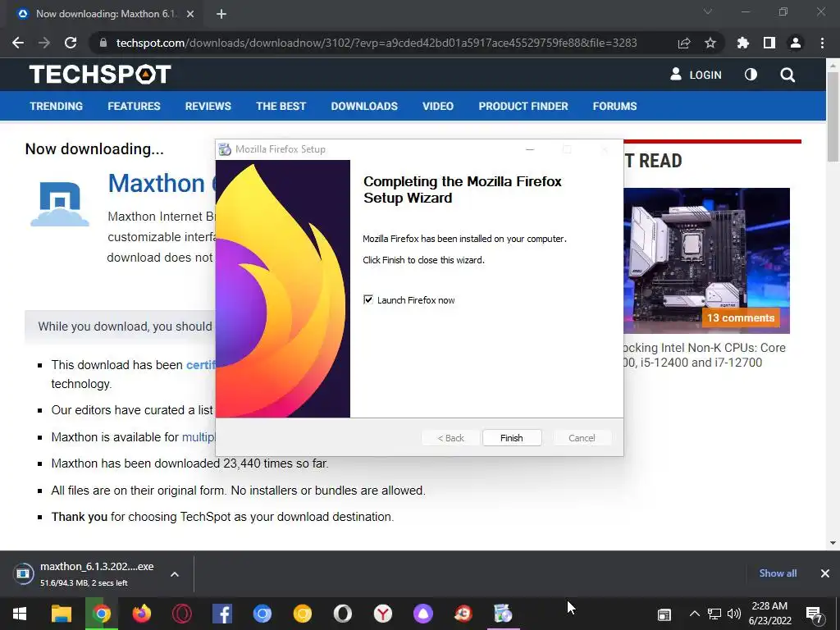This screenshot has height=630, width=840.
Task: Click the LOGIN link
Action: coord(696,75)
